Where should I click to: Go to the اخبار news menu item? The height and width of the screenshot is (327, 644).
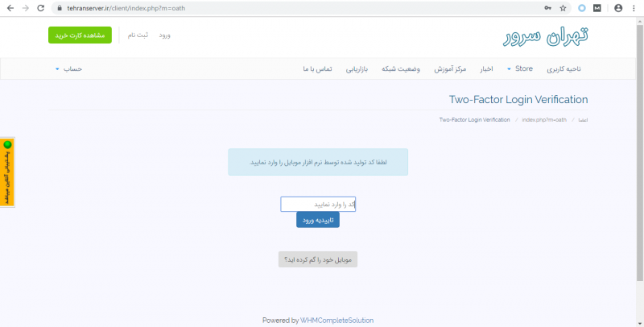485,69
